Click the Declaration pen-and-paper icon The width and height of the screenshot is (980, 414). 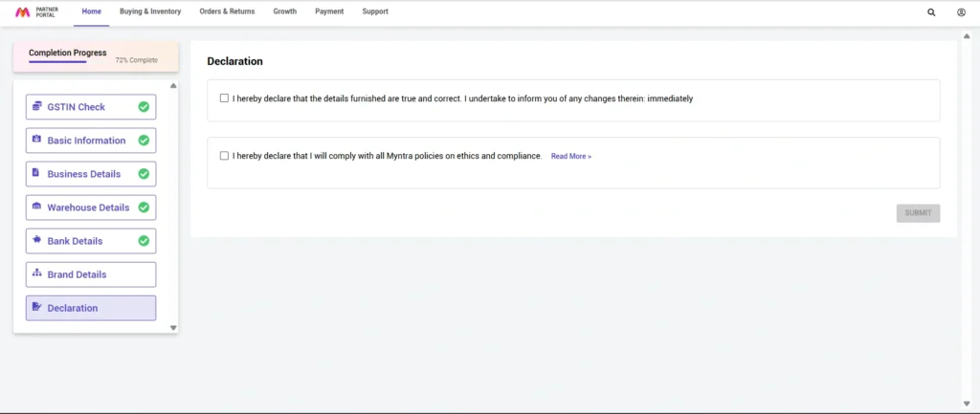(37, 307)
